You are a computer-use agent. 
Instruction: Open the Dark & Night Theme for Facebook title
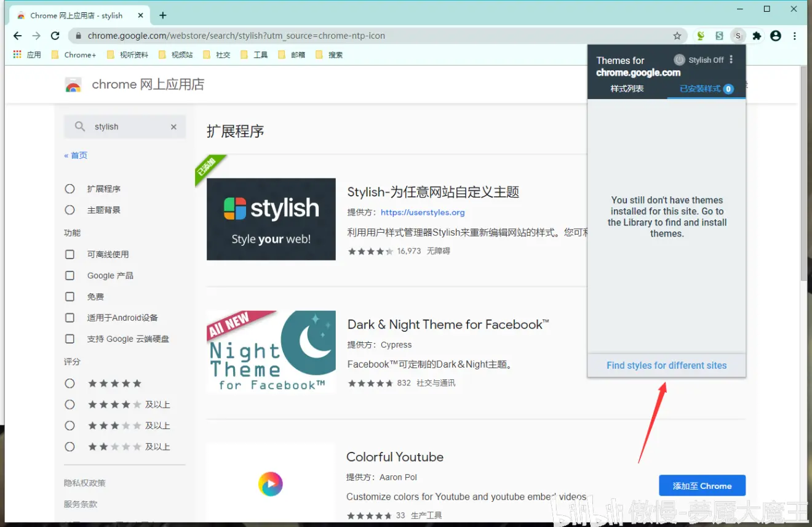pyautogui.click(x=448, y=324)
